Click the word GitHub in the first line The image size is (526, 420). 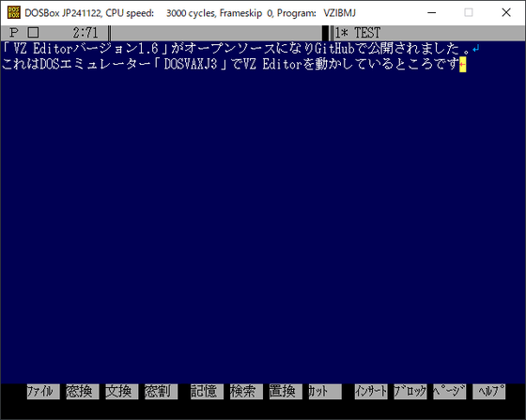tap(334, 49)
